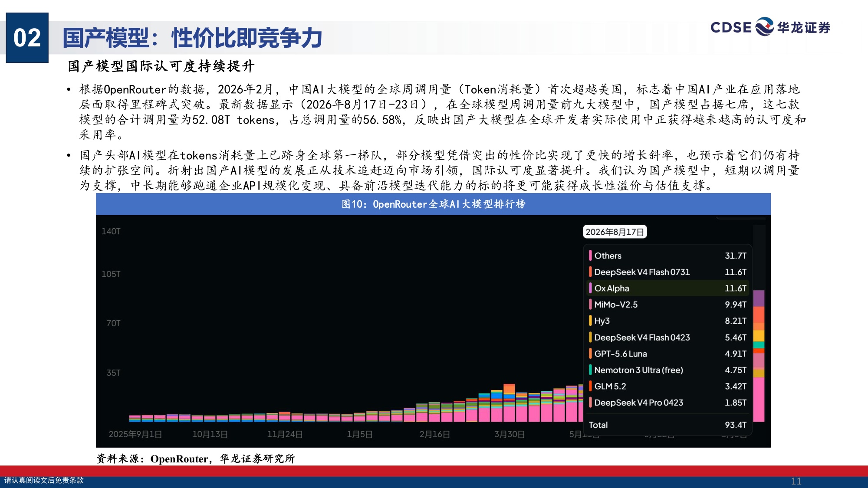The height and width of the screenshot is (488, 868).
Task: Click the pink Others color marker
Action: [x=590, y=255]
